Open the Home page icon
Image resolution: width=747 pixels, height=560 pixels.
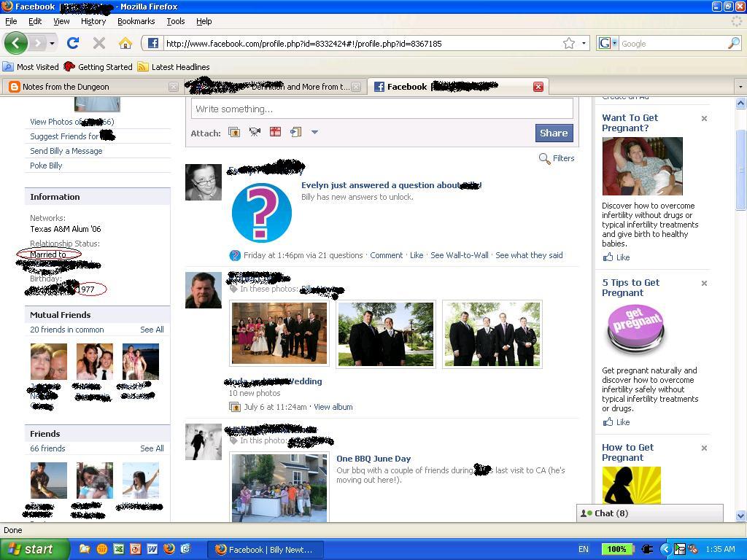tap(125, 43)
